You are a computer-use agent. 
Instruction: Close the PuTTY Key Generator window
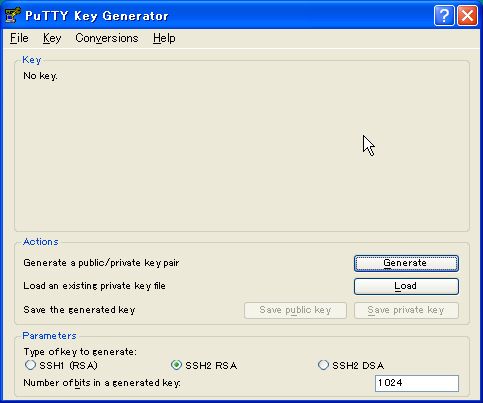467,15
